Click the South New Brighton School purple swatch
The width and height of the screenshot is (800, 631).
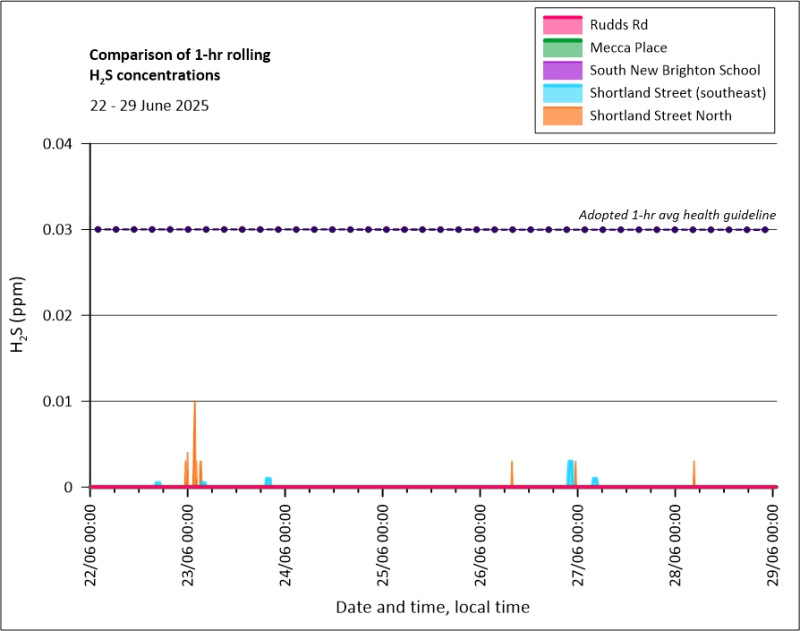click(562, 70)
